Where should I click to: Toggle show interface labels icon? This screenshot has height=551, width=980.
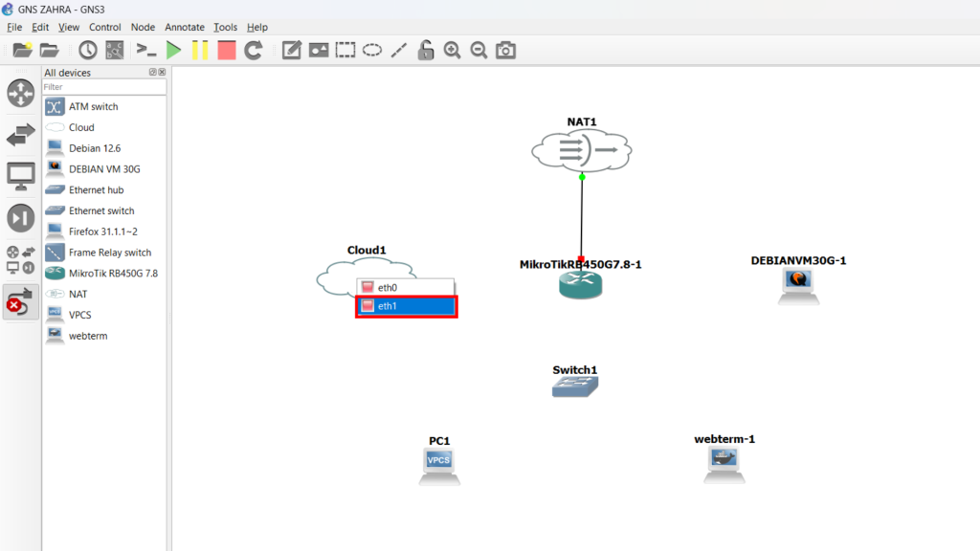[115, 51]
